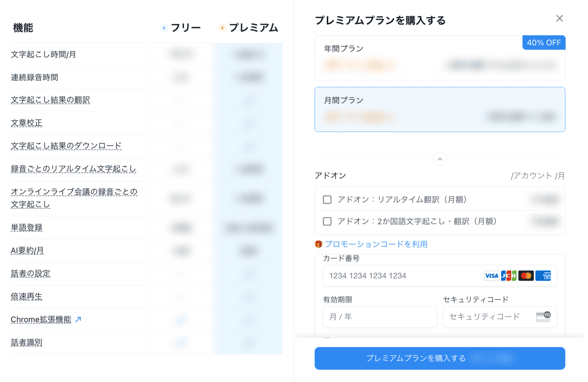This screenshot has width=588, height=382.
Task: Click the 文章校正 feature label
Action: (26, 123)
